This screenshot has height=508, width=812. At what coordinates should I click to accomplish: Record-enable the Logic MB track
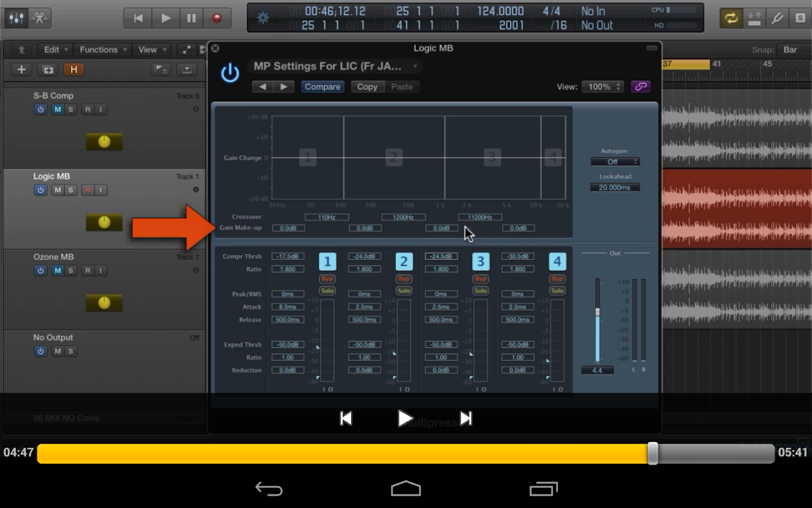click(x=87, y=190)
